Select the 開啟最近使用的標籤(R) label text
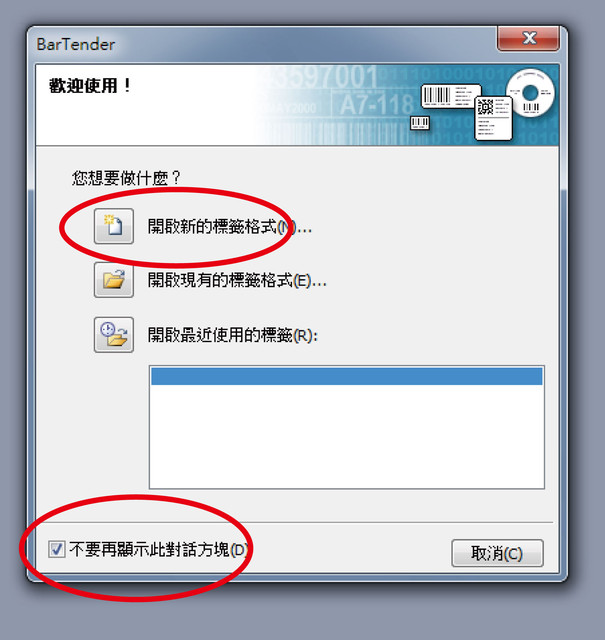This screenshot has width=605, height=640. coord(233,335)
